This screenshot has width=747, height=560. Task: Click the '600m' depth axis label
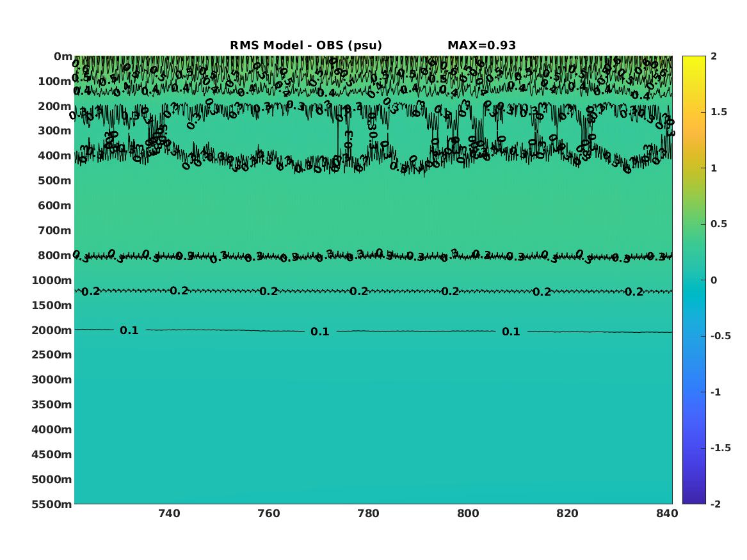point(55,205)
